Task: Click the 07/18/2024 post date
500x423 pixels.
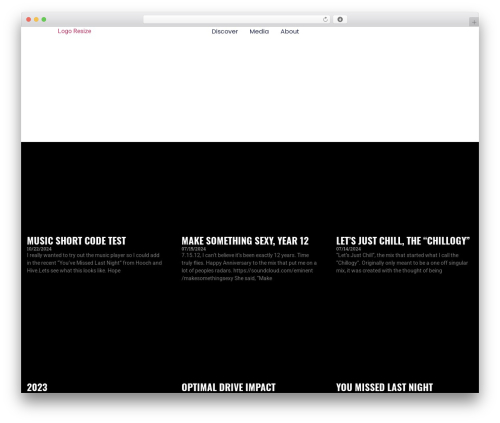Action: pos(194,249)
